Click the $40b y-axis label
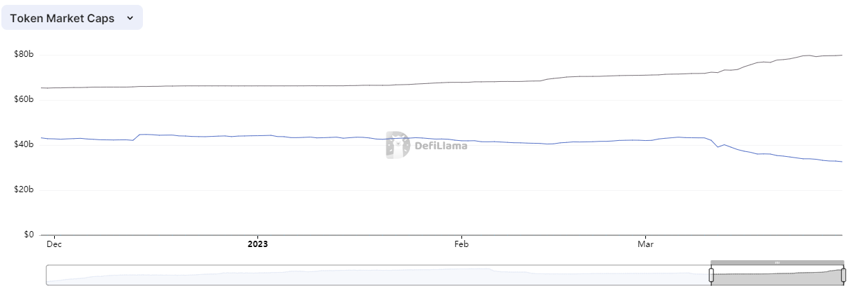Screen dimensions: 868x297 (x=24, y=144)
